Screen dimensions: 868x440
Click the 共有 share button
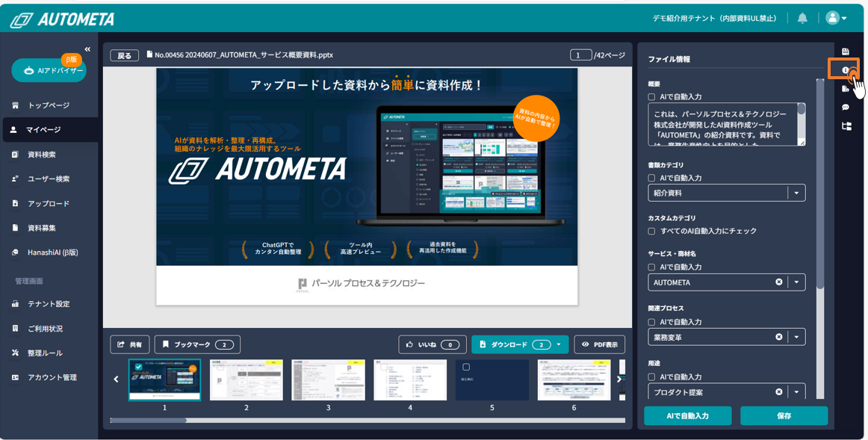coord(129,344)
